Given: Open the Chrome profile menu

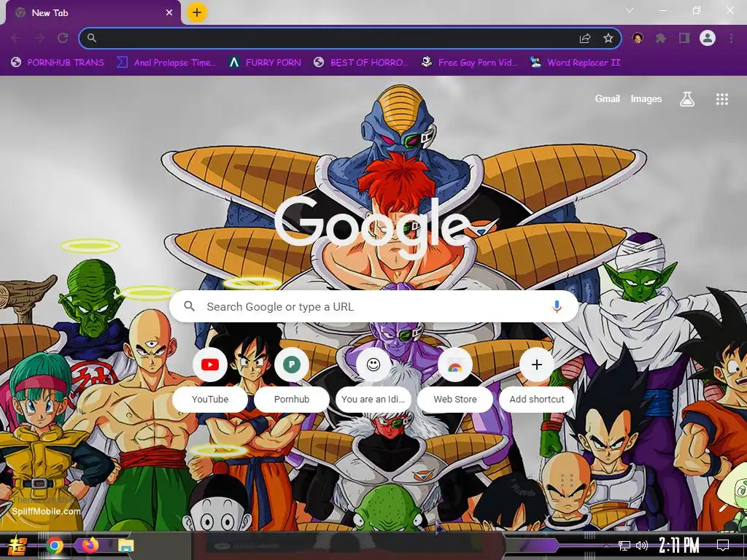Looking at the screenshot, I should click(708, 38).
